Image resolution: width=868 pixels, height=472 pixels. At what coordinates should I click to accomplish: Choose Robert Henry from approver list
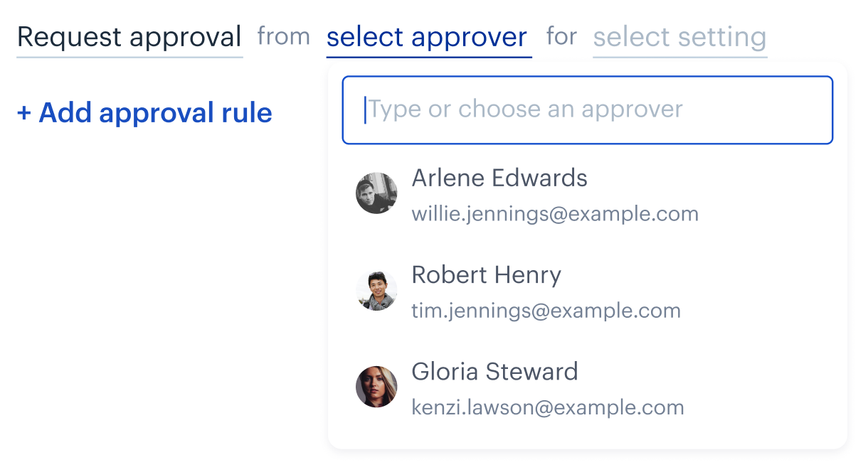pos(587,291)
